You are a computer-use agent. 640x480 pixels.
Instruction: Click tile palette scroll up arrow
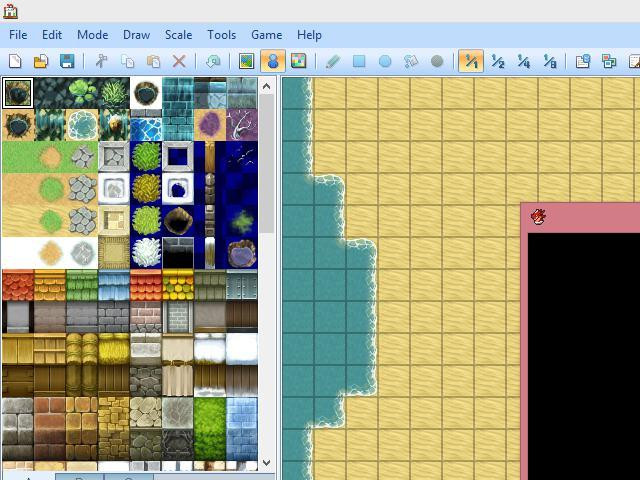tap(267, 86)
